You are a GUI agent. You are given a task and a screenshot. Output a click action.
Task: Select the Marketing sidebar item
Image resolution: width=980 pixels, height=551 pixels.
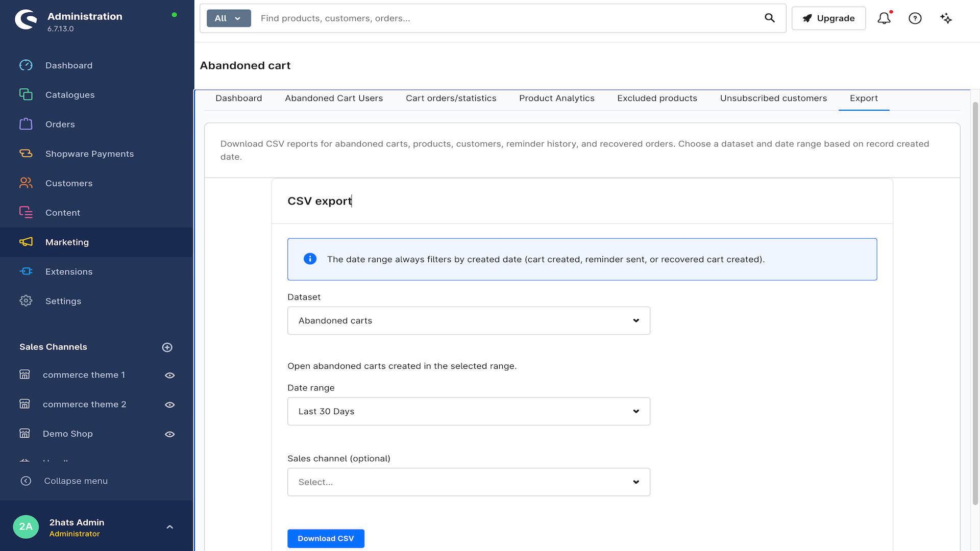click(96, 242)
